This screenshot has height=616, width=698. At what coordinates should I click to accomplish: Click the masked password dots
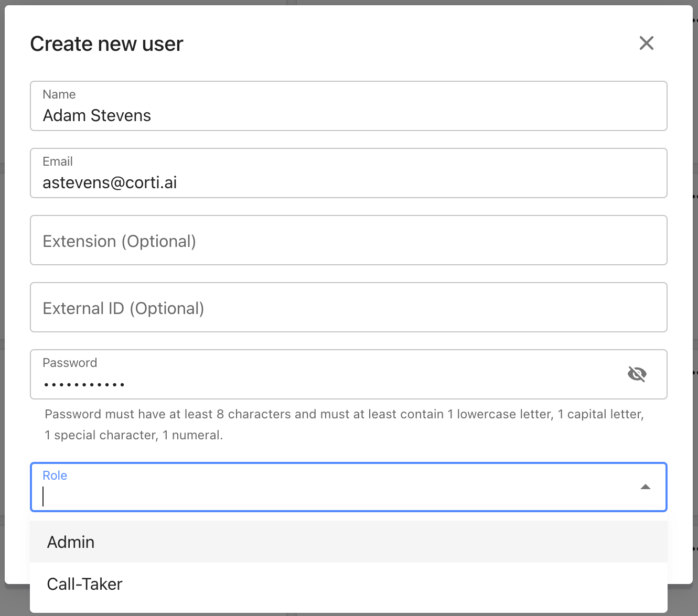84,385
